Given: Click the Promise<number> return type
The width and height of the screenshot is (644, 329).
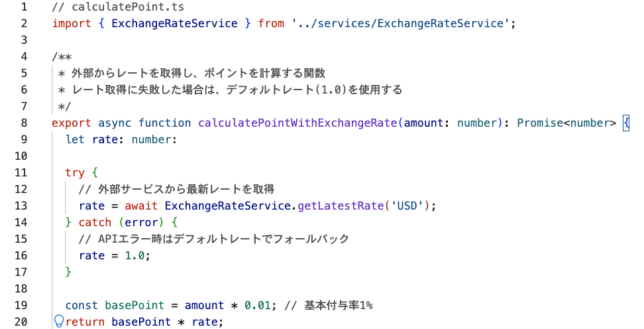Looking at the screenshot, I should click(566, 123).
